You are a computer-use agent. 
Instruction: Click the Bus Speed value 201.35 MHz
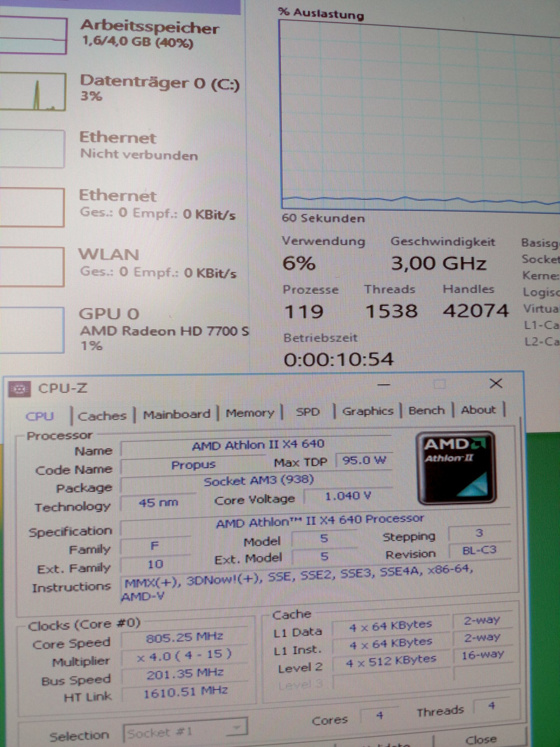pos(185,674)
